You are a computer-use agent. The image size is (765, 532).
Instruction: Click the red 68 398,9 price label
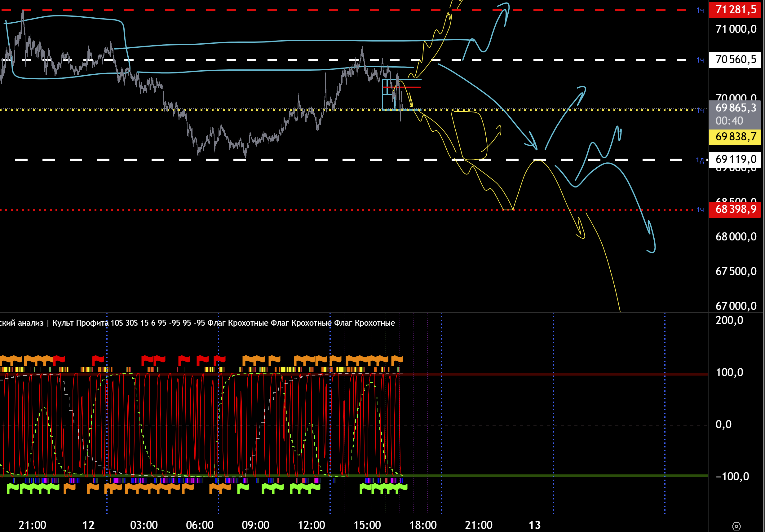click(x=735, y=209)
